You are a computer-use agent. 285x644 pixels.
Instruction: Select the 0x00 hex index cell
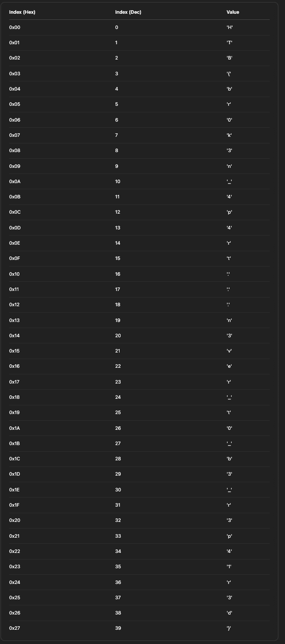coord(14,27)
